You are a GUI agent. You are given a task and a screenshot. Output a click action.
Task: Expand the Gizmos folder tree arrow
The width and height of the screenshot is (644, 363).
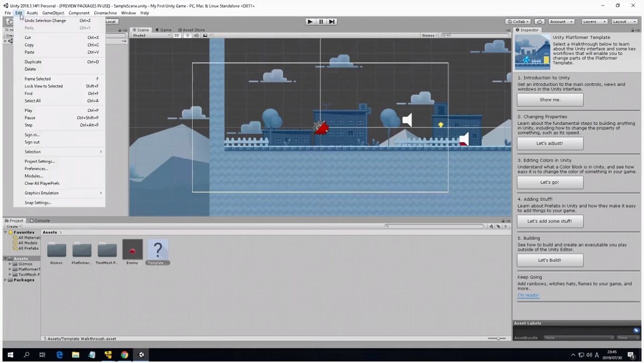coord(10,264)
